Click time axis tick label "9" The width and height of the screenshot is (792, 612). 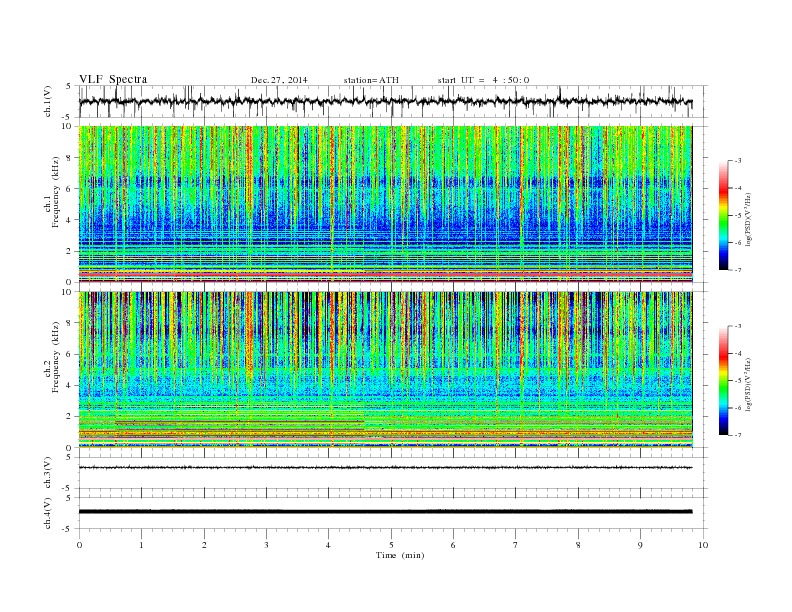click(640, 545)
